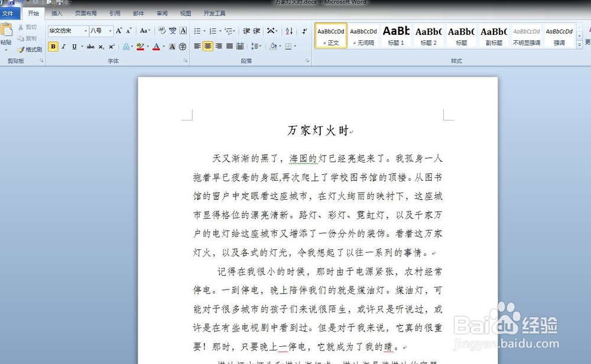Toggle Distributed alignment
Image resolution: width=591 pixels, height=364 pixels.
pos(240,46)
